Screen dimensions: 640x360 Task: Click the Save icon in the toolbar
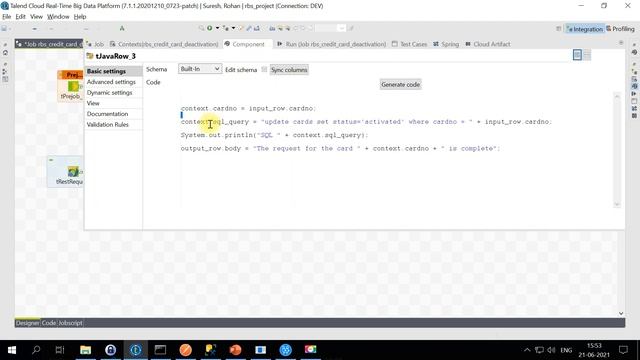pyautogui.click(x=4, y=29)
